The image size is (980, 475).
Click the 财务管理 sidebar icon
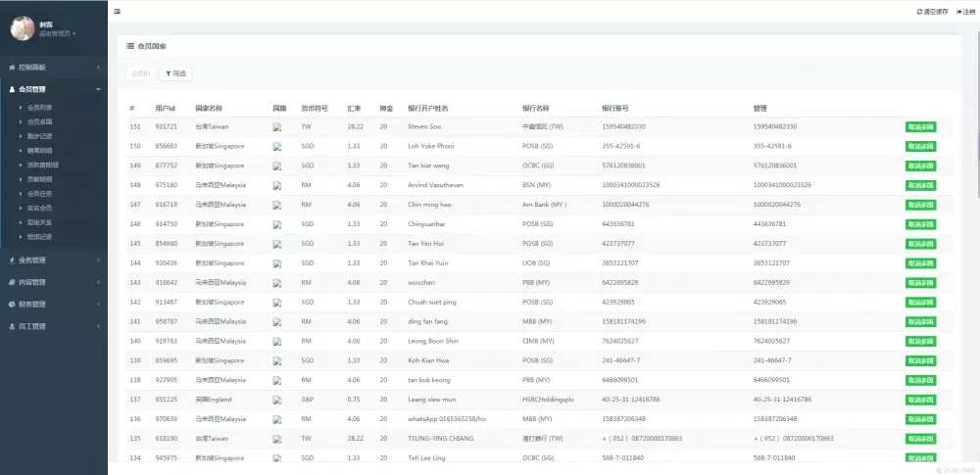tap(12, 305)
